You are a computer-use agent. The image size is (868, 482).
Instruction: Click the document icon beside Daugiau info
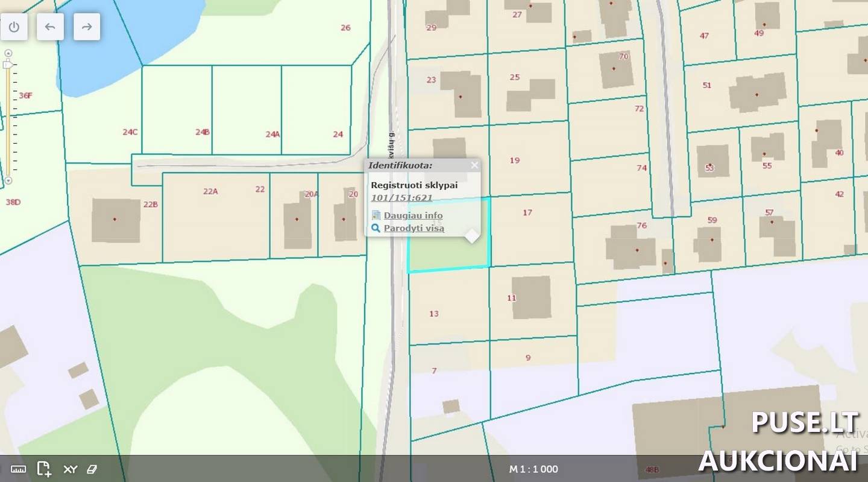pos(376,215)
